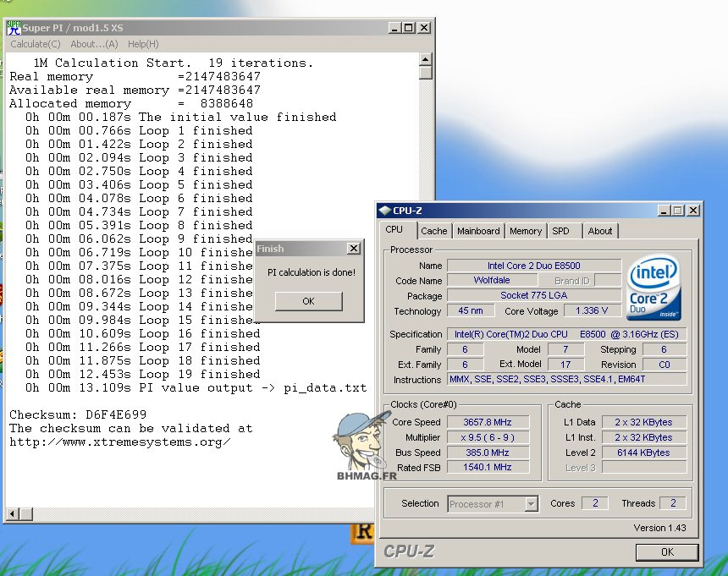728x576 pixels.
Task: Click the scroll-left arrow in Super PI
Action: point(13,513)
